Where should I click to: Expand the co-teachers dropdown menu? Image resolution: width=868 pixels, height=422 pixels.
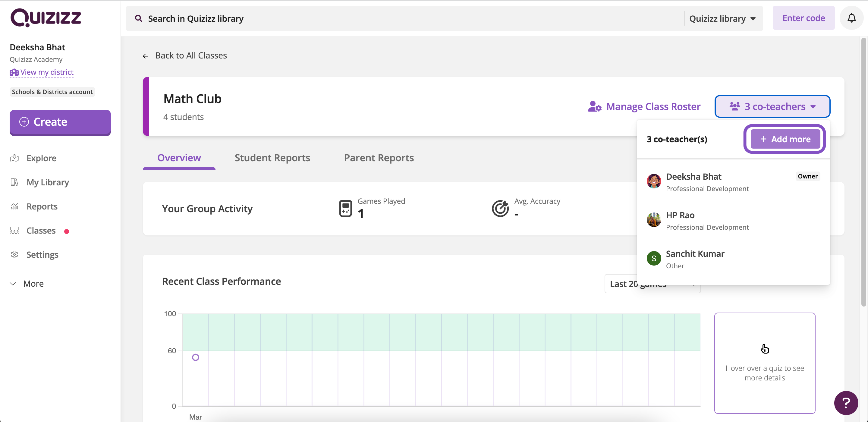(772, 106)
